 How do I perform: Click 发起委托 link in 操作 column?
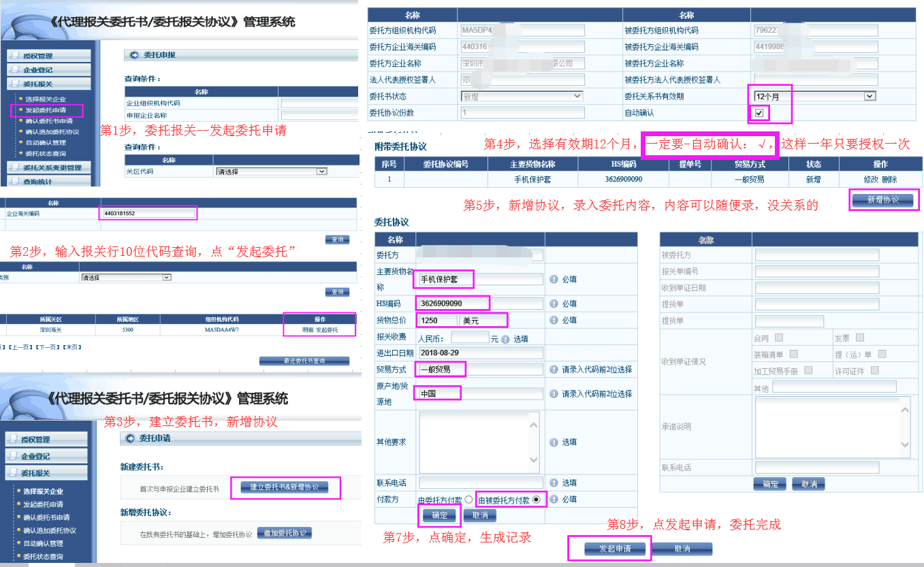(x=327, y=330)
